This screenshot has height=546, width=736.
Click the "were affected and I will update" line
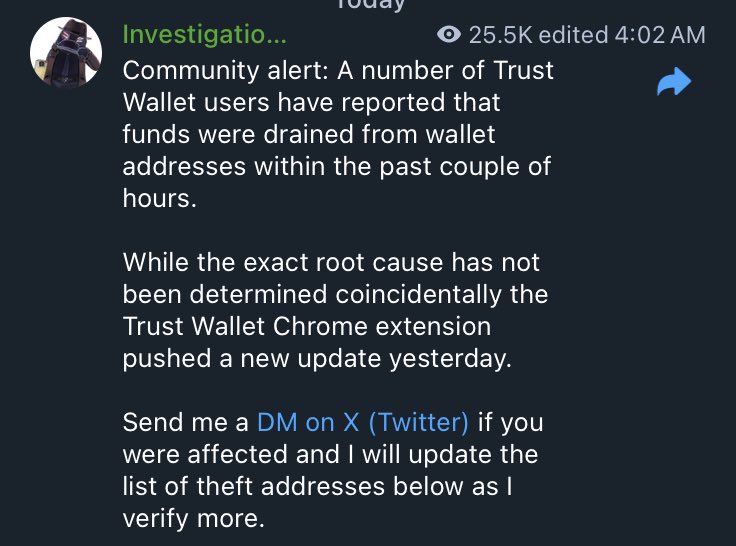click(330, 454)
